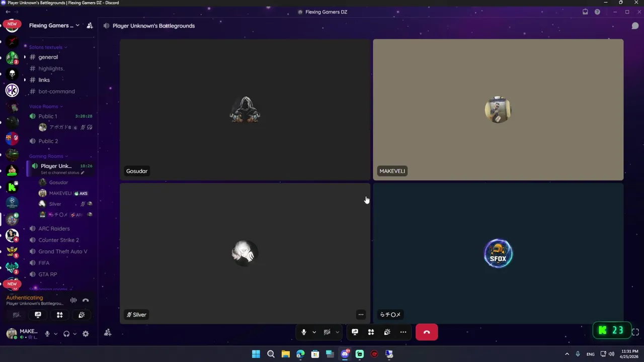Show hidden system tray icons
The width and height of the screenshot is (644, 362).
click(567, 354)
